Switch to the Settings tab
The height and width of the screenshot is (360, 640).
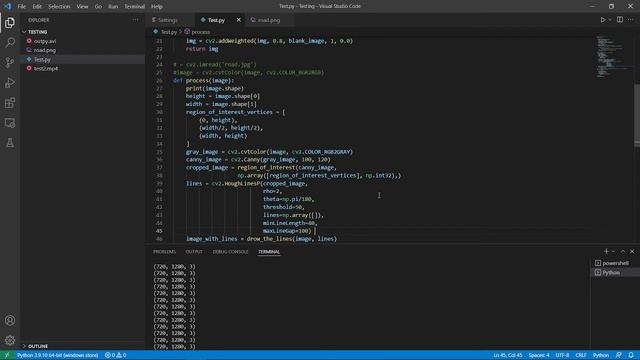tap(167, 20)
